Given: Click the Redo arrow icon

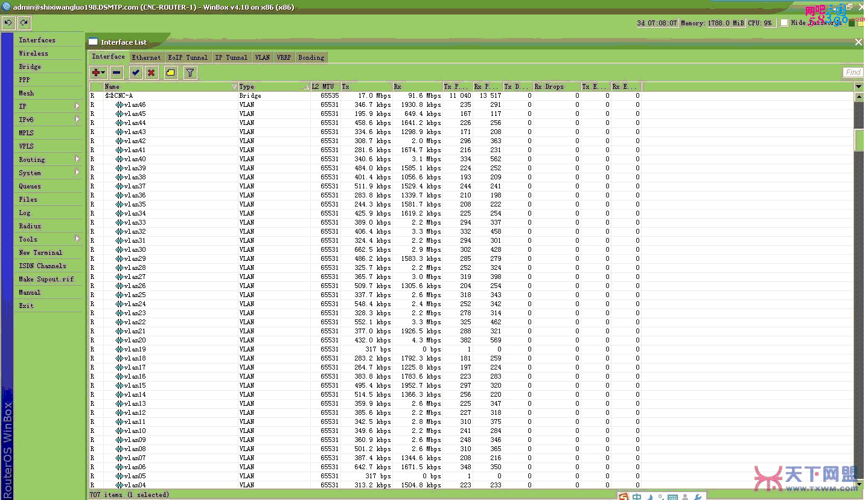Looking at the screenshot, I should [24, 23].
